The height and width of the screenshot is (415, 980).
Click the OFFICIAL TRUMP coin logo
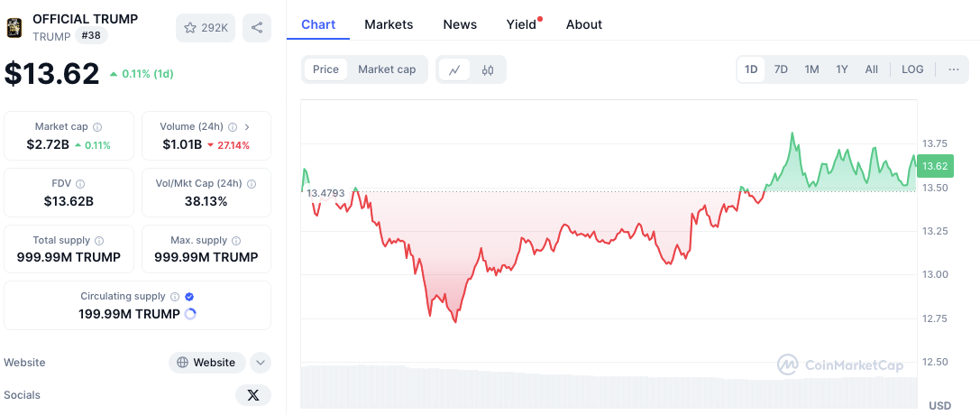pos(14,27)
